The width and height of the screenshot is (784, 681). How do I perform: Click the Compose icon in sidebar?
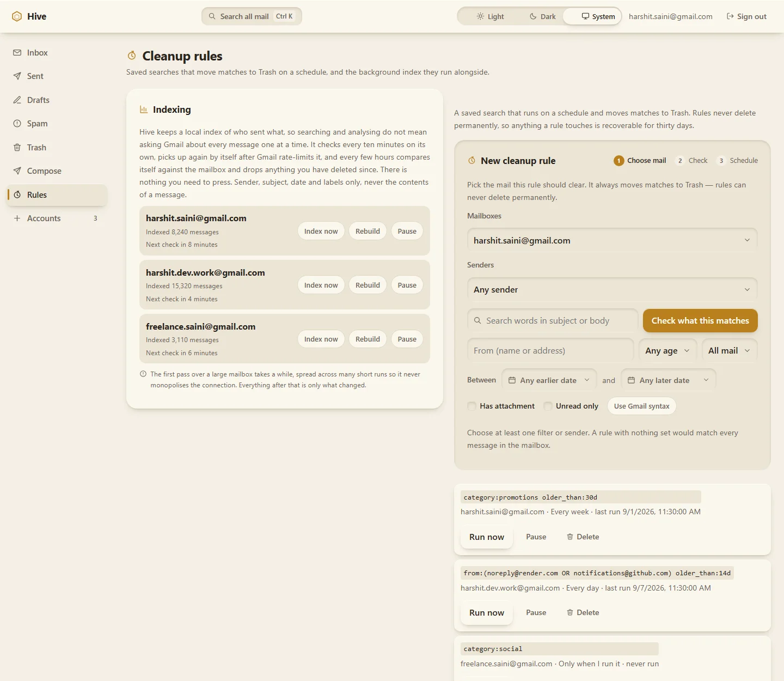pos(17,171)
